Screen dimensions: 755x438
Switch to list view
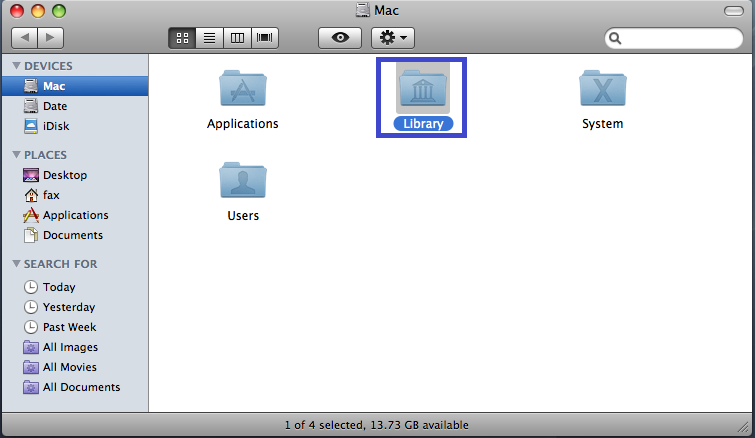209,38
